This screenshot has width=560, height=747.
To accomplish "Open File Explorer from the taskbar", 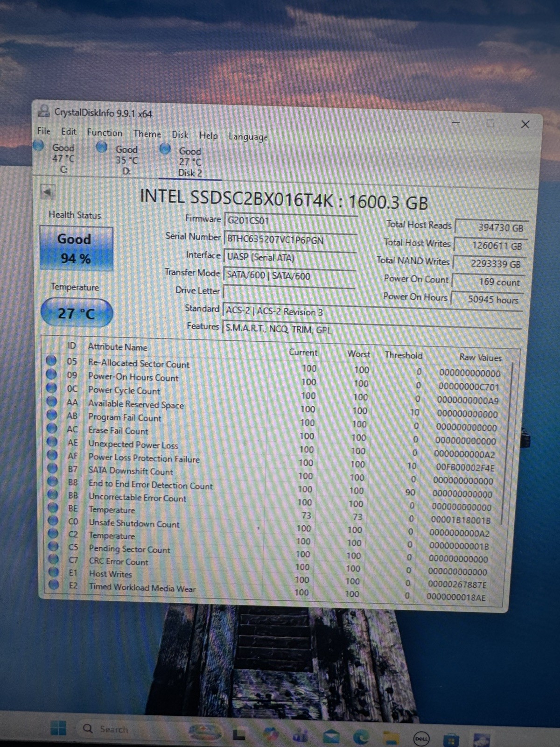I will pyautogui.click(x=391, y=738).
